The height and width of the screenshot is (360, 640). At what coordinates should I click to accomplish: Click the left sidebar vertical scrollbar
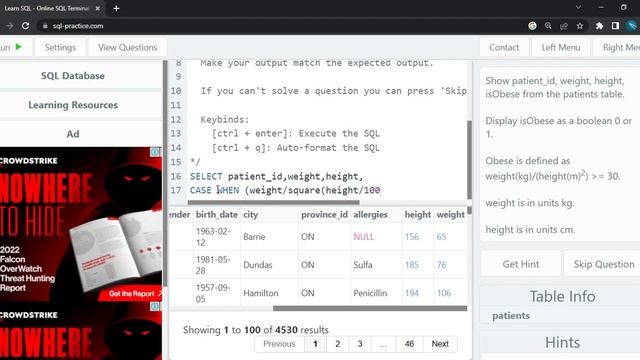[165, 173]
